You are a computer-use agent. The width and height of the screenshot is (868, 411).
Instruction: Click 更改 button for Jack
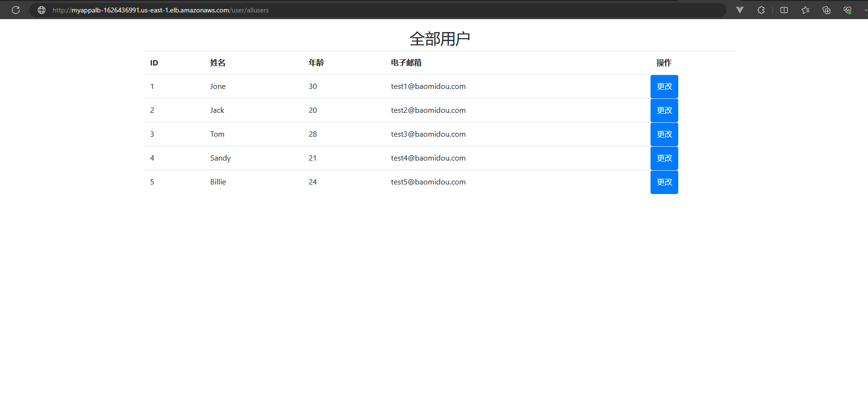pos(664,110)
